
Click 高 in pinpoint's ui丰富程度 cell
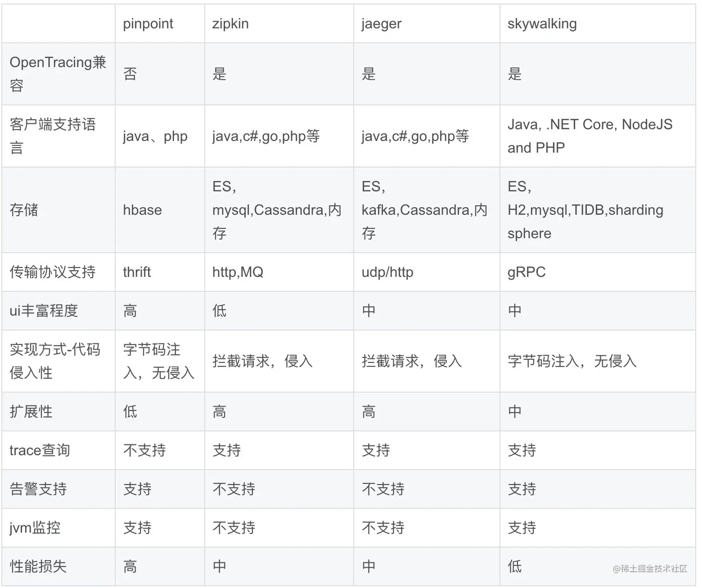pos(130,311)
